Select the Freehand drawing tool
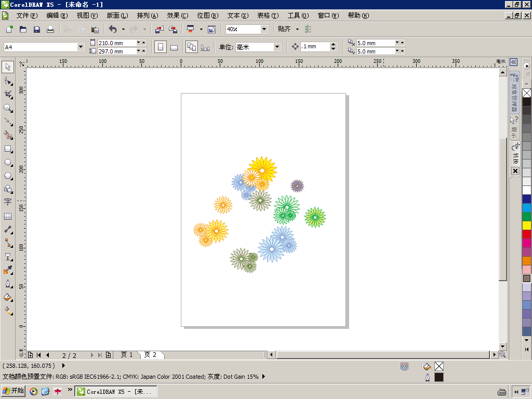The image size is (532, 399). 8,122
